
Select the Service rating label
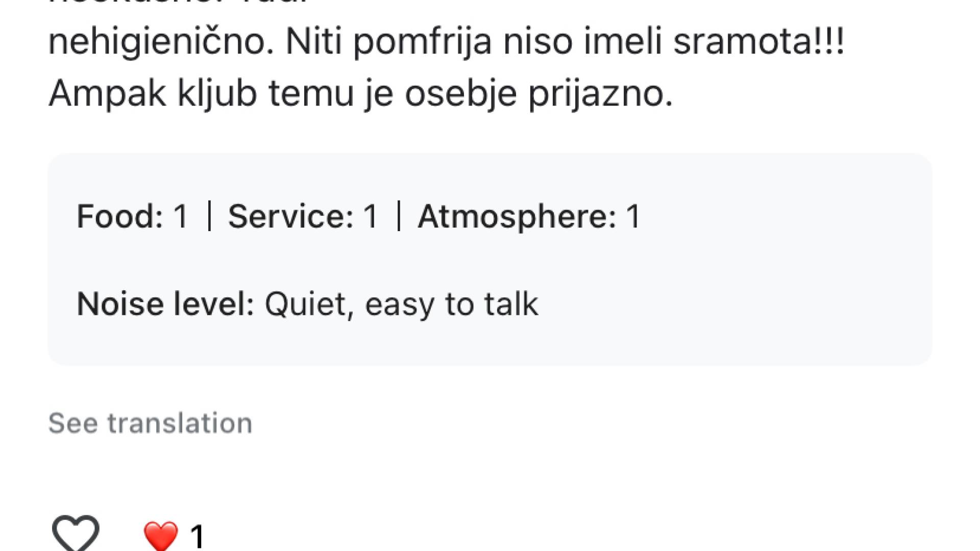(x=290, y=216)
